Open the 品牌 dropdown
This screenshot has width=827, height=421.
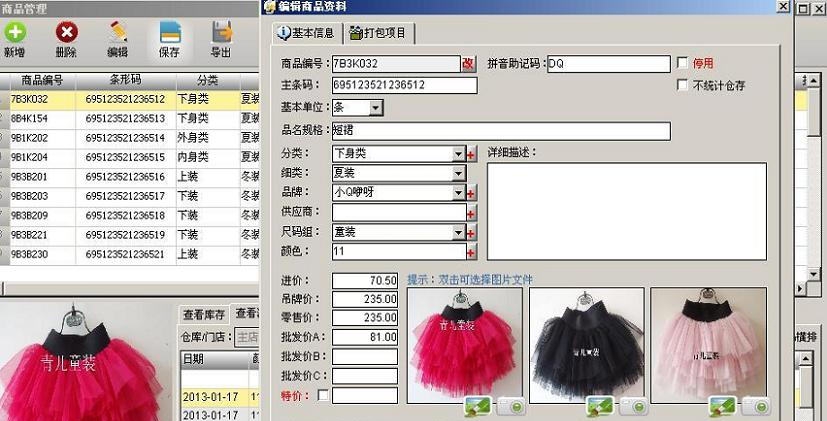tap(459, 193)
